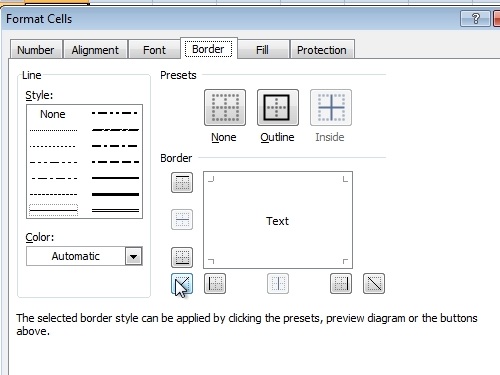Apply the Outline border preset

click(278, 107)
